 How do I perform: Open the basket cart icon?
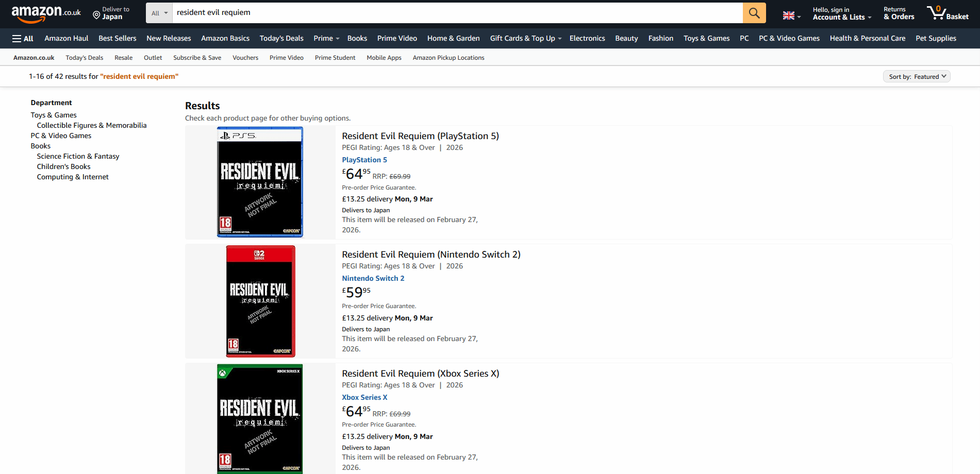click(946, 13)
